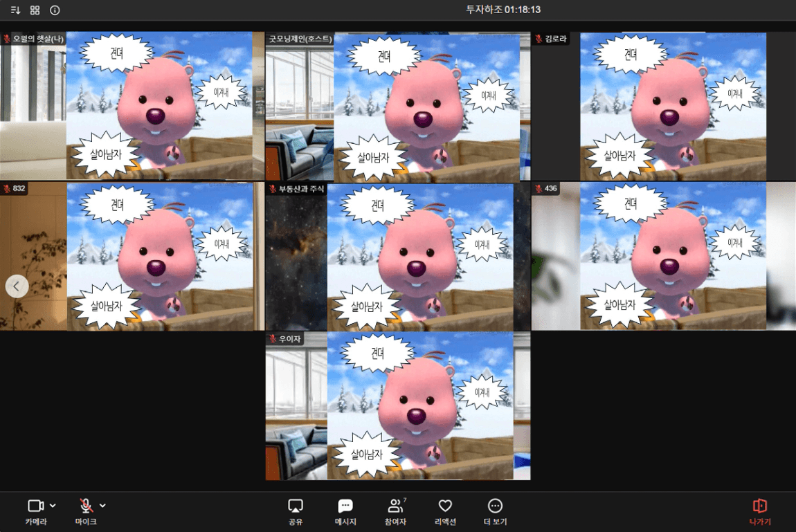Image resolution: width=796 pixels, height=532 pixels.
Task: Select the 부동산과 주식 participant tile
Action: (x=398, y=257)
